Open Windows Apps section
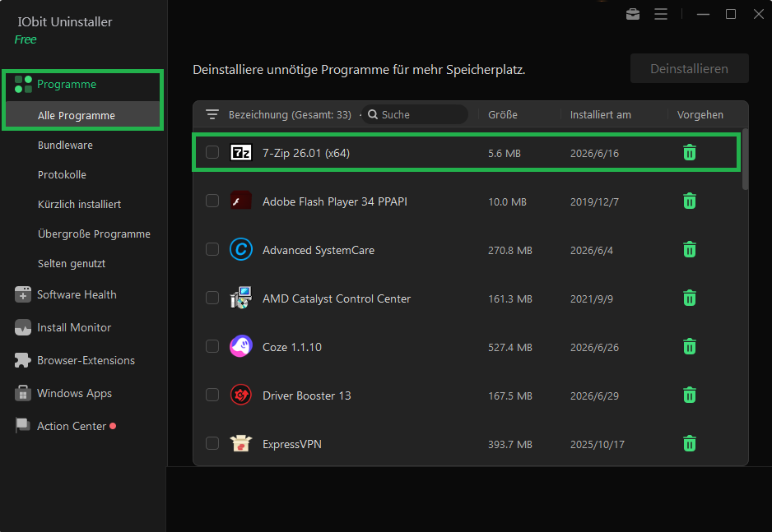This screenshot has width=772, height=532. click(74, 393)
